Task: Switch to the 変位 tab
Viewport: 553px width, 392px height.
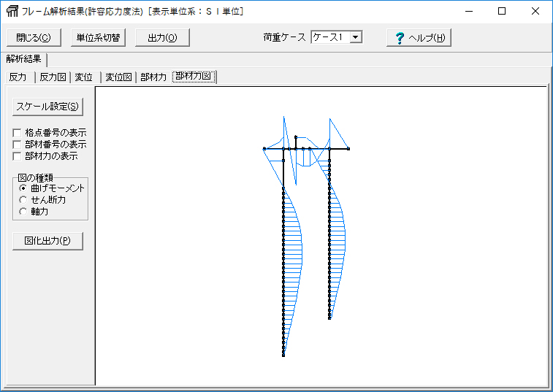Action: click(x=84, y=77)
